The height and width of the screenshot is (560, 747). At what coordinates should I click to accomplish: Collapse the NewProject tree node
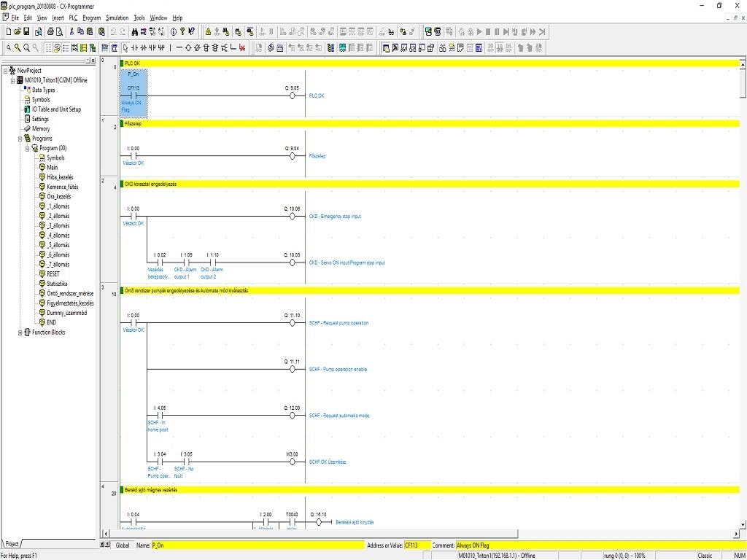(x=5, y=71)
